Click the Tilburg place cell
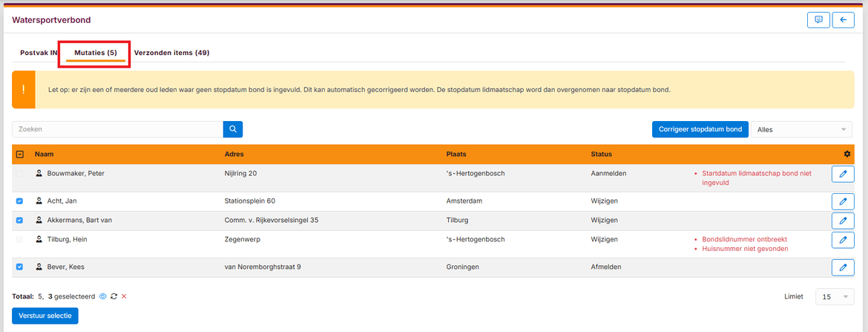This screenshot has height=332, width=868. 457,220
